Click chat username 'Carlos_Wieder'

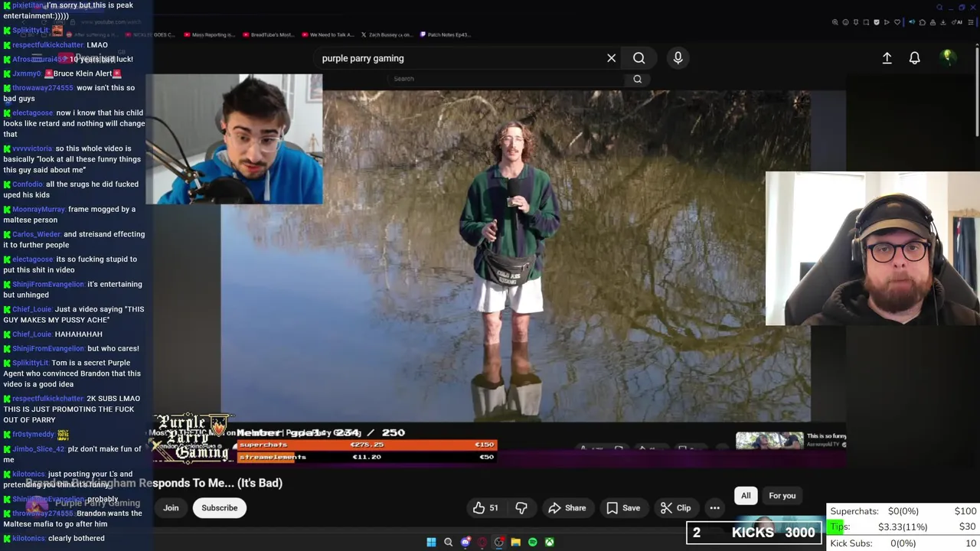pos(36,234)
